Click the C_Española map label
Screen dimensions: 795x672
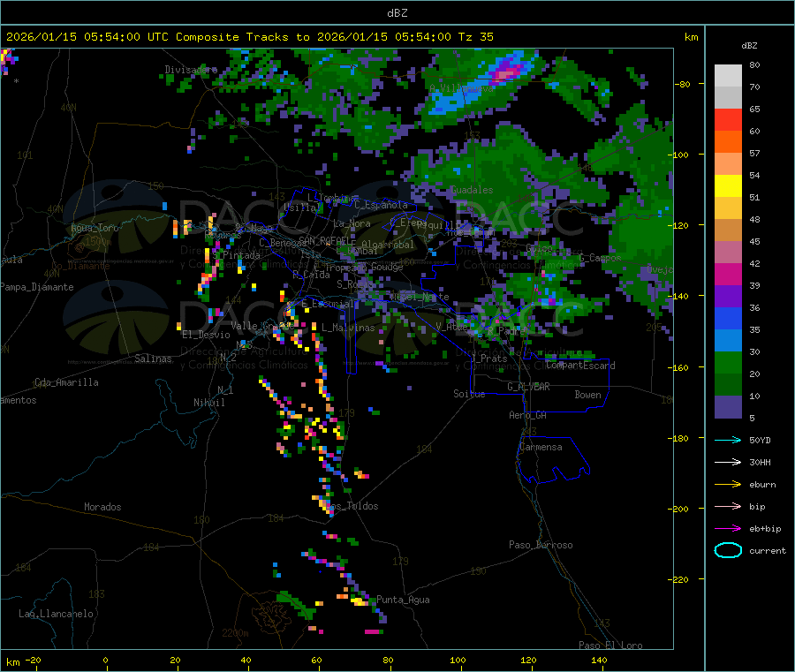tap(381, 205)
